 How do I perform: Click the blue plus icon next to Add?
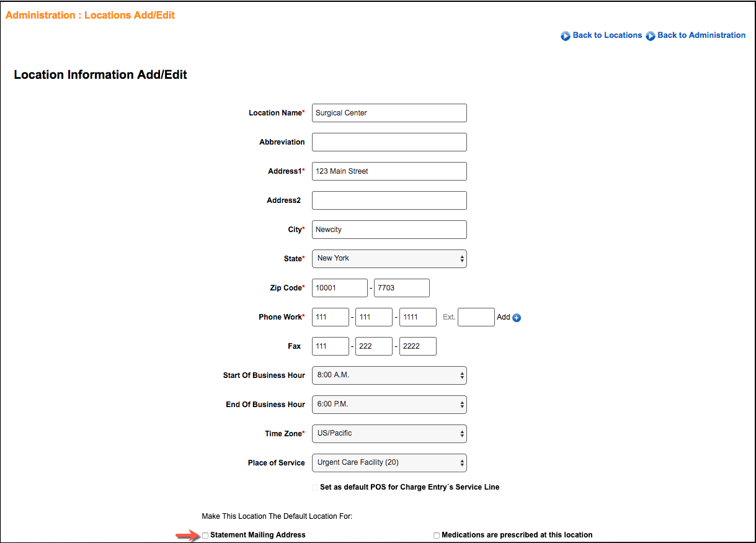click(517, 318)
